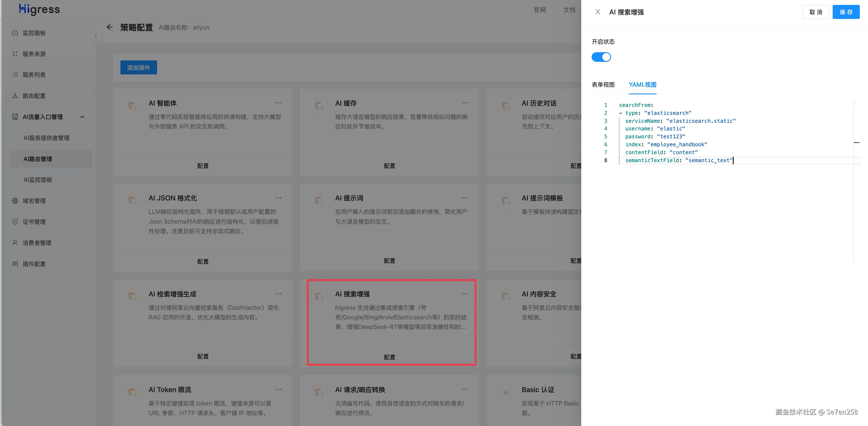Screen dimensions: 868x426
Task: Click the route configuration icon in sidebar
Action: (15, 96)
